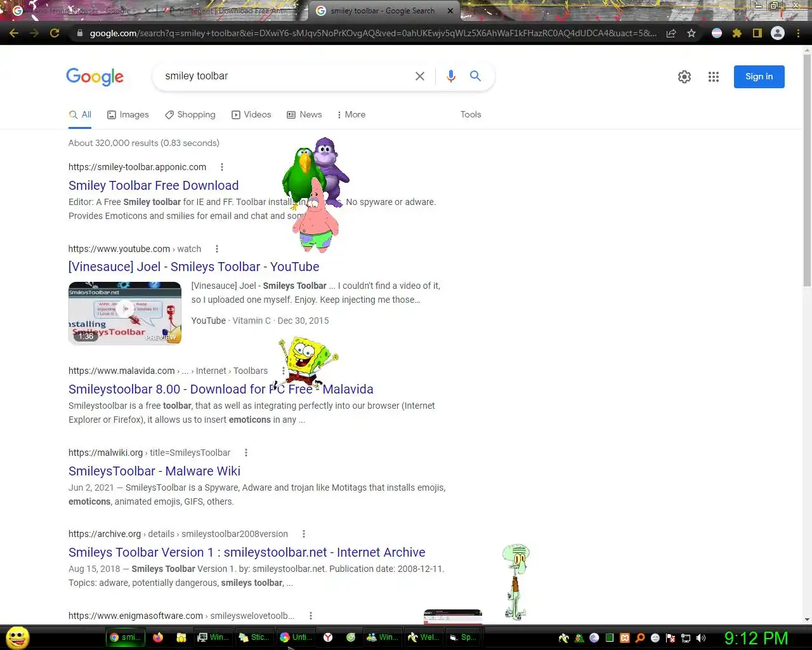
Task: Play the Smileys Toolbar video thumbnail
Action: click(125, 313)
